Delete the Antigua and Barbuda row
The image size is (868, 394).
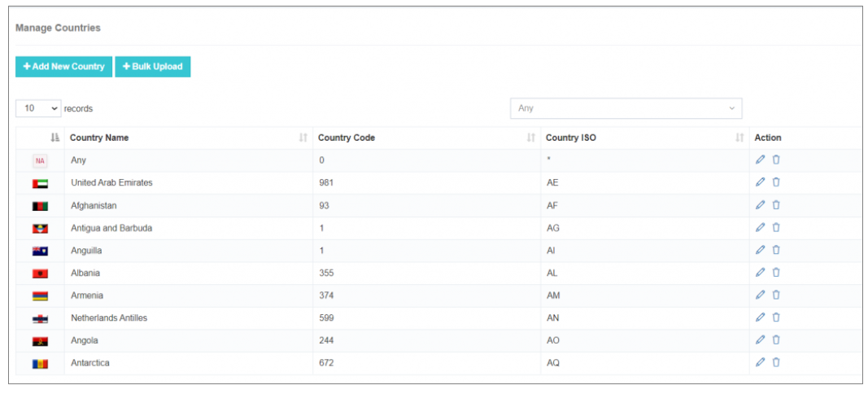click(776, 227)
